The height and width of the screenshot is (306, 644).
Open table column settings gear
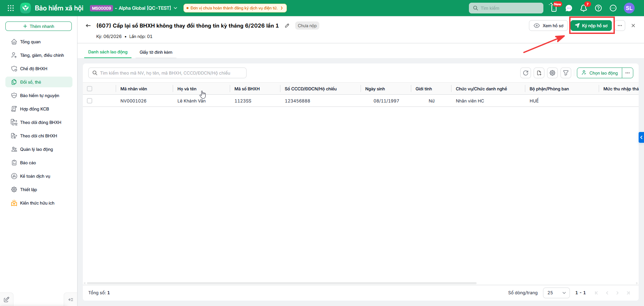click(x=552, y=73)
